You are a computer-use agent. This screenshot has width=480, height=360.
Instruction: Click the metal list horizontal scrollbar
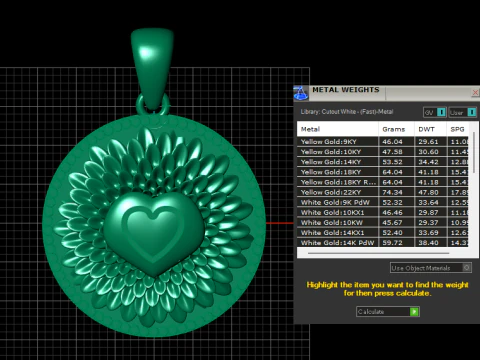(378, 253)
